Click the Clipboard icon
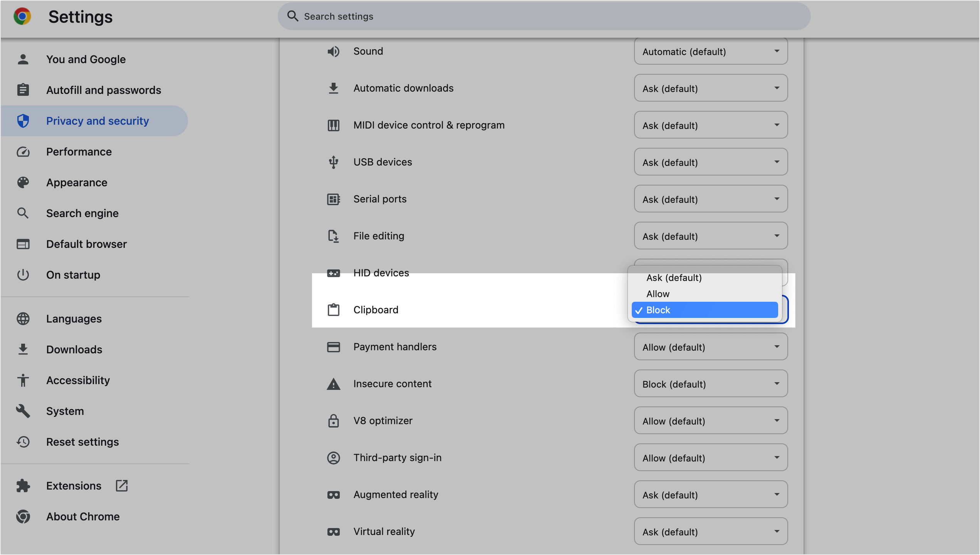The image size is (980, 555). tap(333, 309)
